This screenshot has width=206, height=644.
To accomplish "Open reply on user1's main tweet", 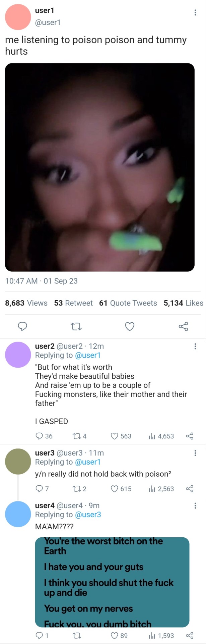I will coord(22,326).
